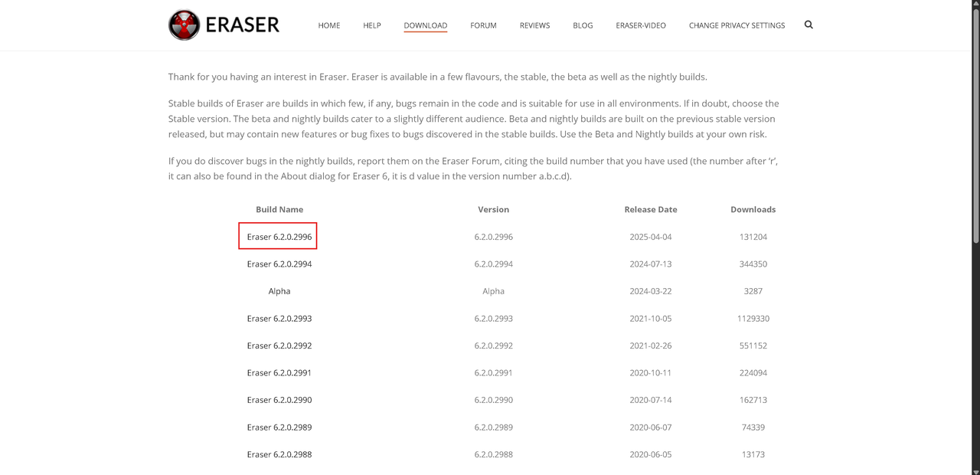Click downloads count 224094
Image resolution: width=980 pixels, height=475 pixels.
click(x=753, y=372)
